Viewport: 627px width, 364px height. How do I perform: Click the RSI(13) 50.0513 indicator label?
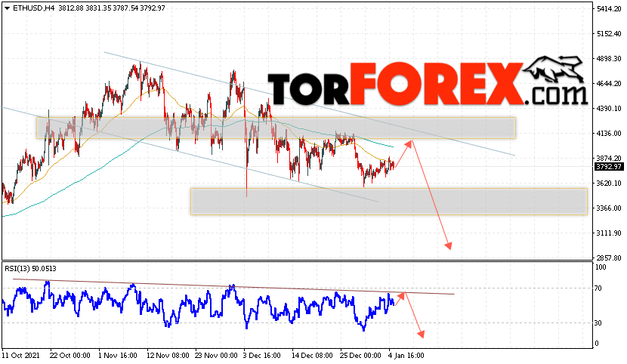coord(30,269)
